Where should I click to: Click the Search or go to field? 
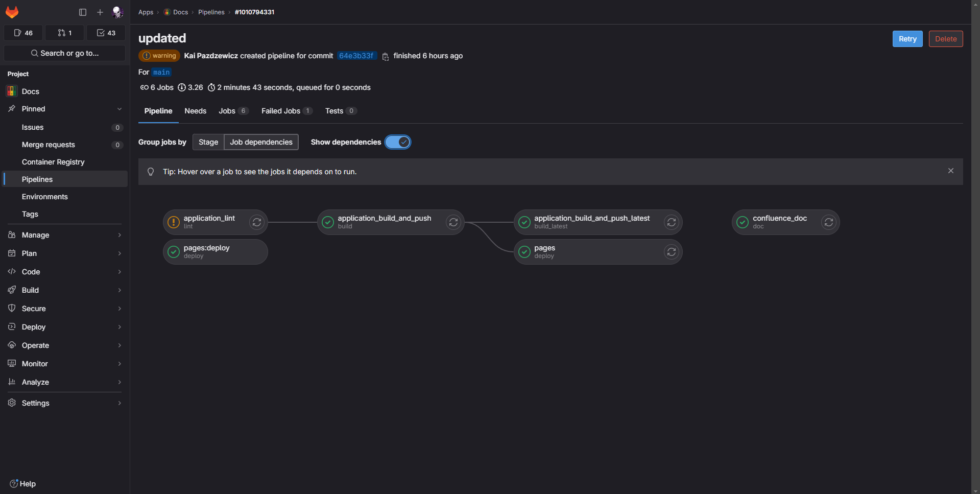tap(64, 53)
